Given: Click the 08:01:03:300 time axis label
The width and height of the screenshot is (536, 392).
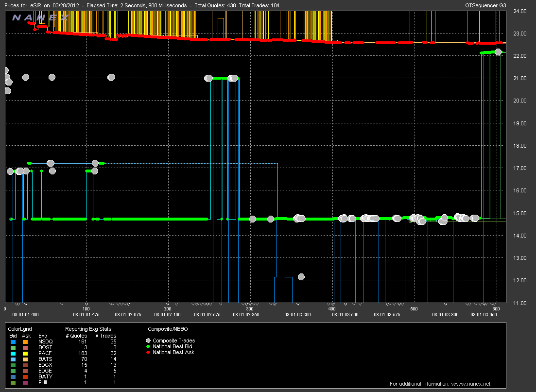Looking at the screenshot, I should tap(297, 314).
